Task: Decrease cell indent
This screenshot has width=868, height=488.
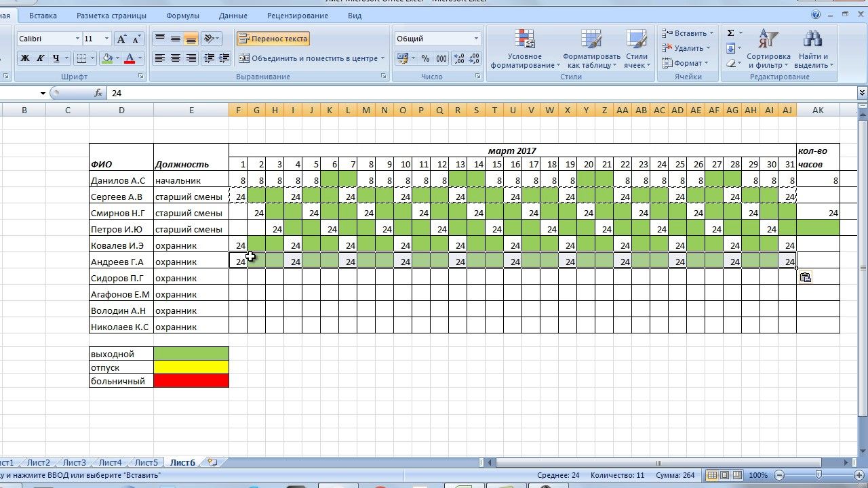Action: click(209, 58)
